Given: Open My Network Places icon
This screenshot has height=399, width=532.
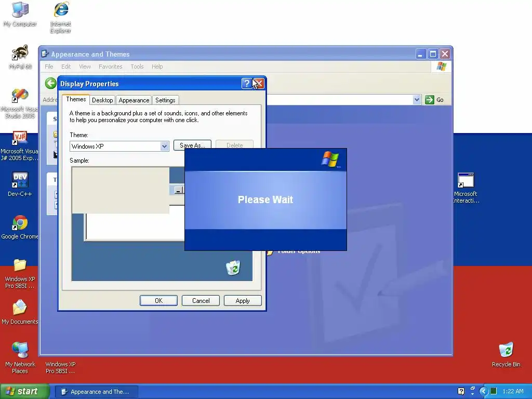Looking at the screenshot, I should [x=20, y=358].
